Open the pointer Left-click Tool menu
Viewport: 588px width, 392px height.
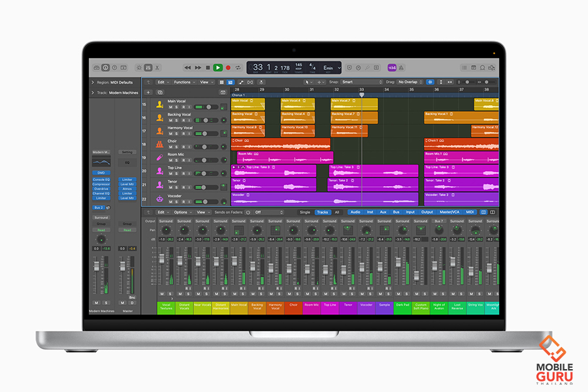pos(308,82)
